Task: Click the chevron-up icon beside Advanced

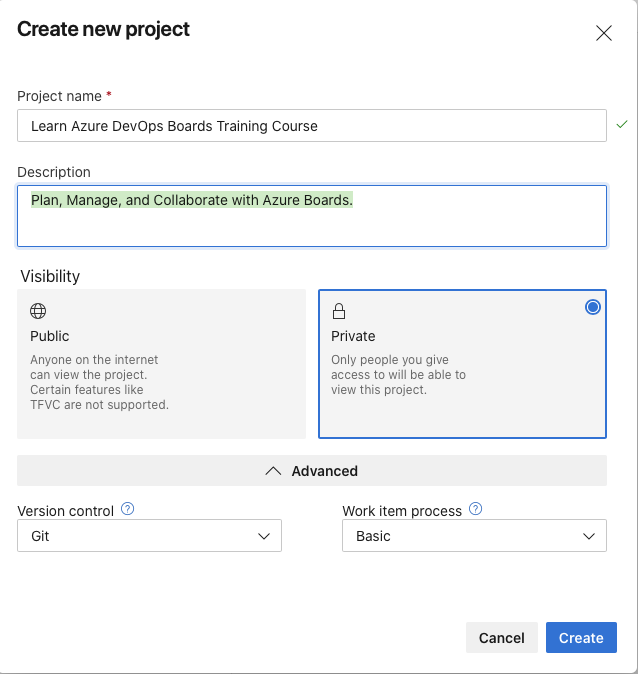Action: coord(273,471)
